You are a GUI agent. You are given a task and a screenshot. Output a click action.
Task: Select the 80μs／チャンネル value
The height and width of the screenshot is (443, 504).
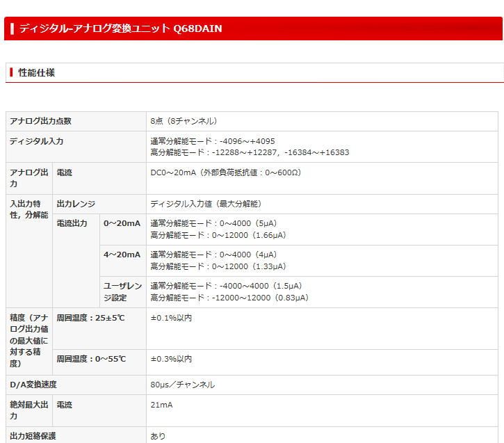click(x=183, y=385)
